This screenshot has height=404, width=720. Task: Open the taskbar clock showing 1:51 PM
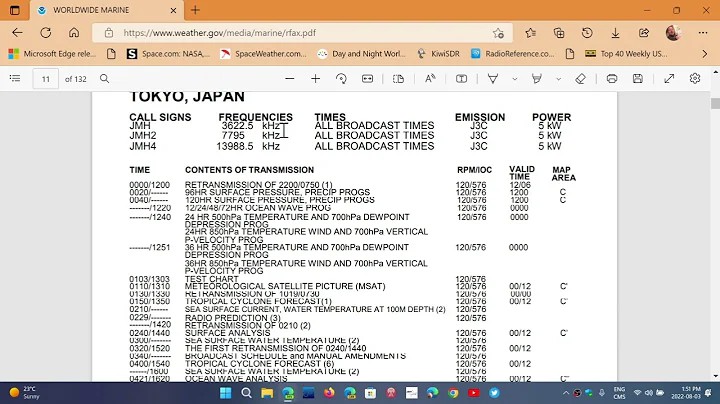pos(686,393)
